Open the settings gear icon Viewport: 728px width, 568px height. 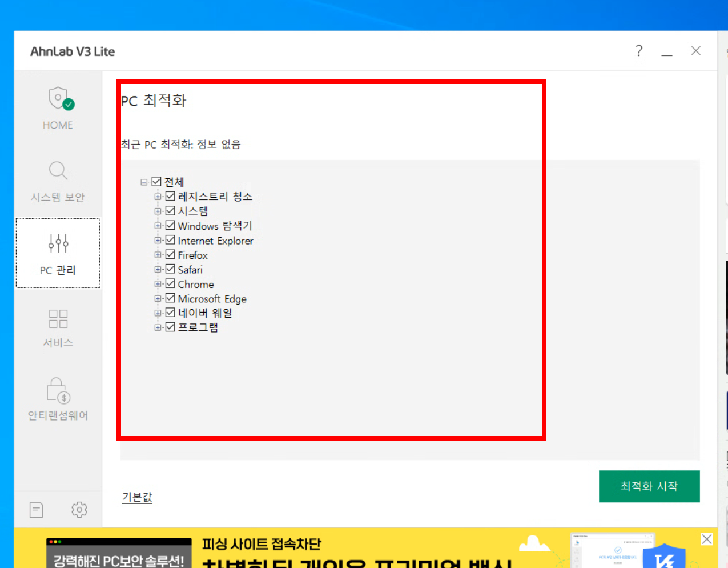click(79, 510)
